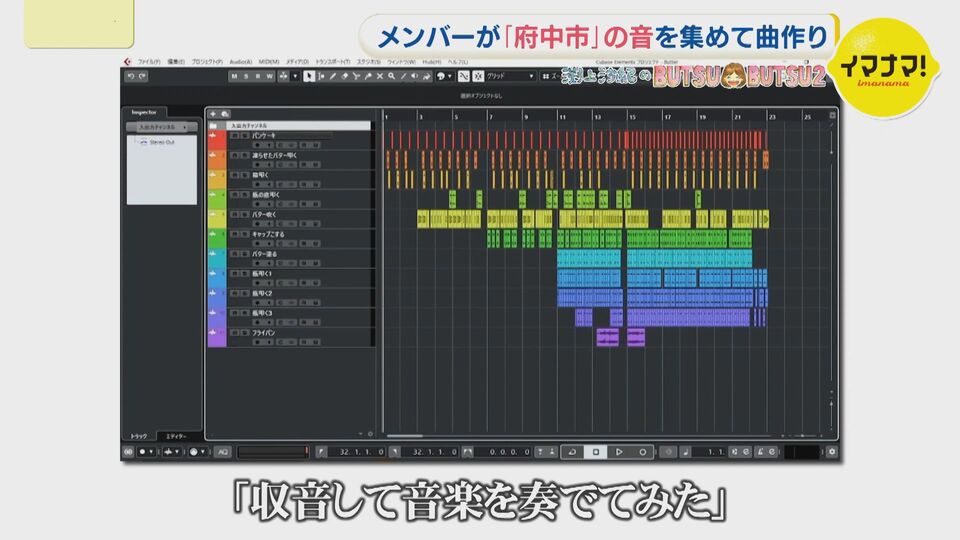Select the Object Selection arrow tool

click(x=309, y=77)
